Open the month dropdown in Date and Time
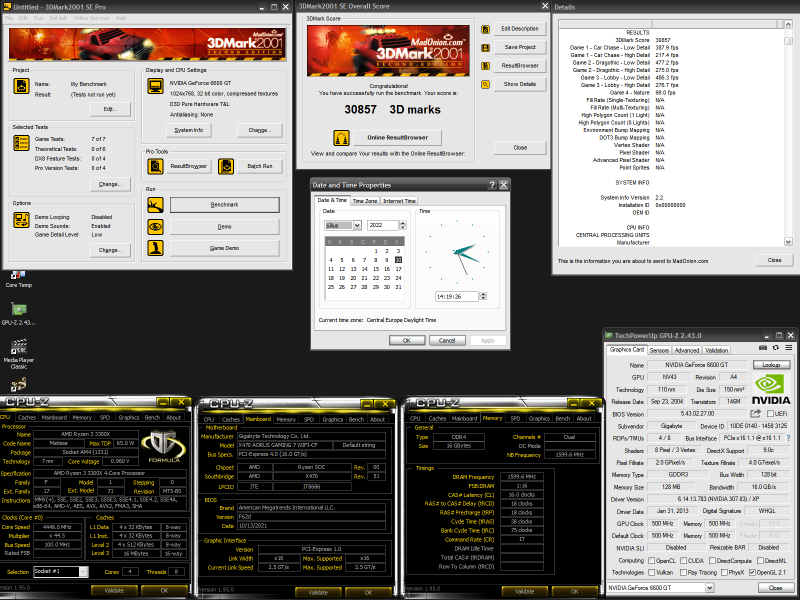 click(357, 225)
